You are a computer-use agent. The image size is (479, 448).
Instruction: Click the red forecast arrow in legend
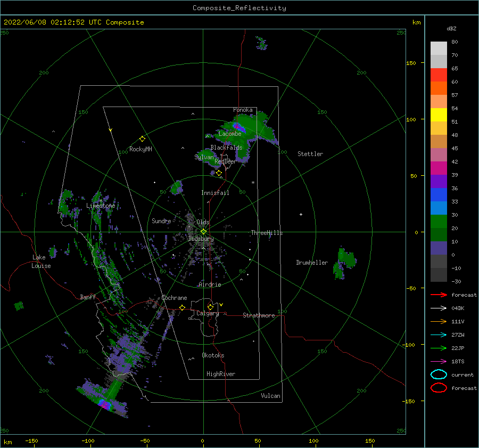439,295
